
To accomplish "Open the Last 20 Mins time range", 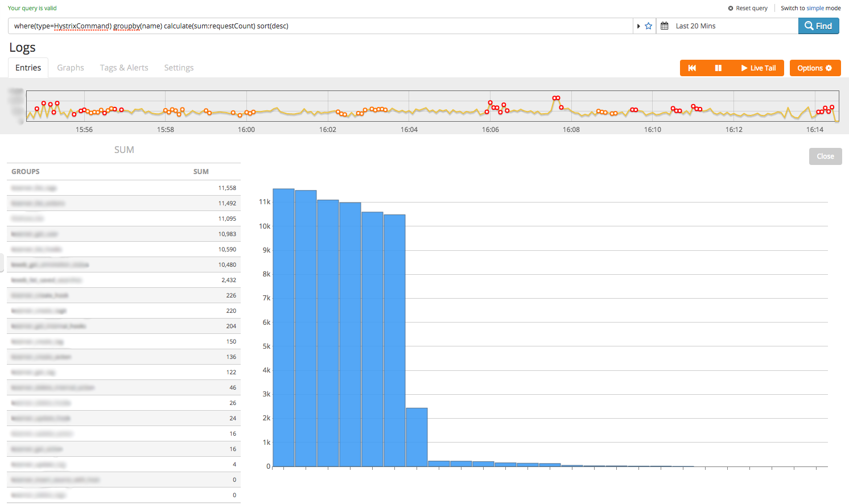I will 695,26.
